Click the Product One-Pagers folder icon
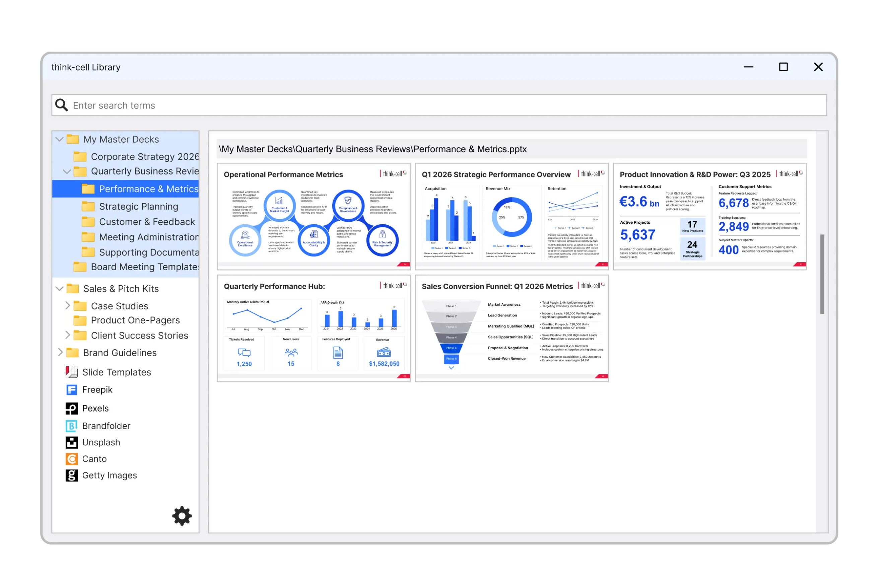 tap(80, 320)
